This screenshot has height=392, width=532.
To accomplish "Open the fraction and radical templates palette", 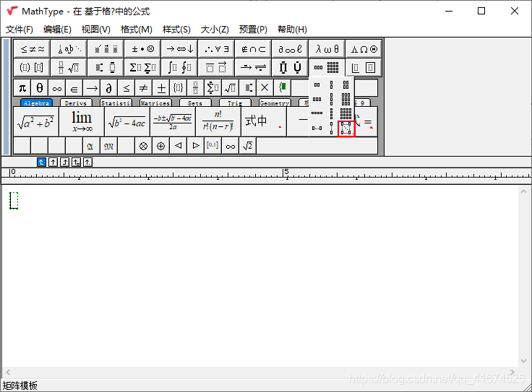I will pos(69,67).
